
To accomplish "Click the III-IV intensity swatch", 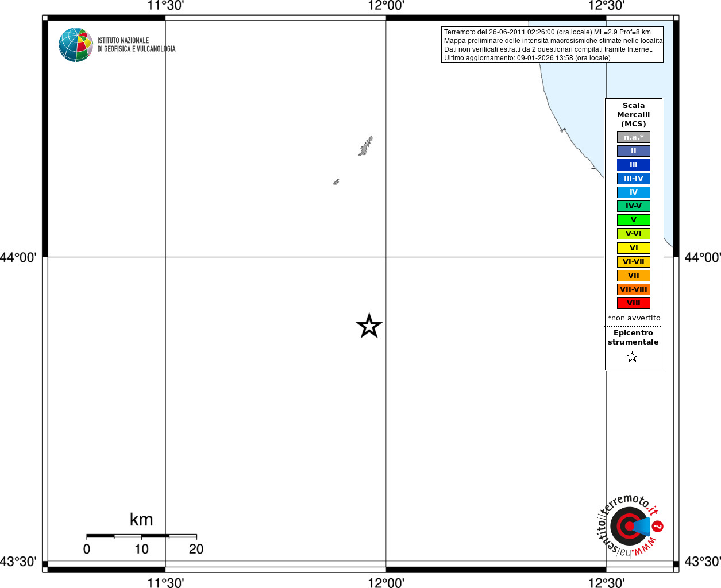I will pyautogui.click(x=634, y=179).
